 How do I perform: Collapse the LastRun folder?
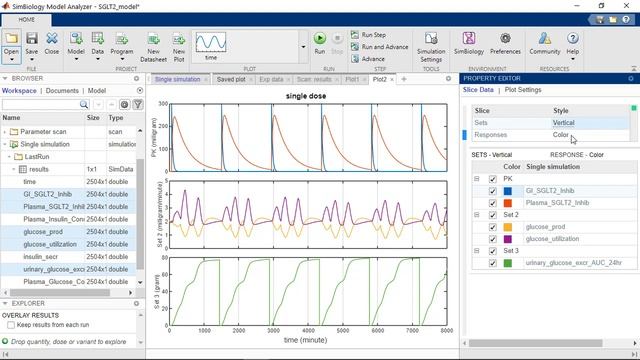click(x=9, y=157)
